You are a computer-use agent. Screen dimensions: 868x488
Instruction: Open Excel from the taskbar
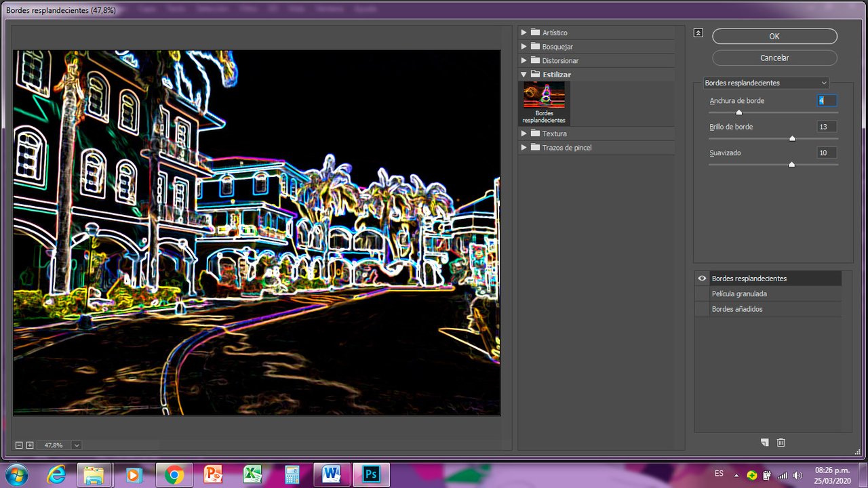click(x=252, y=475)
